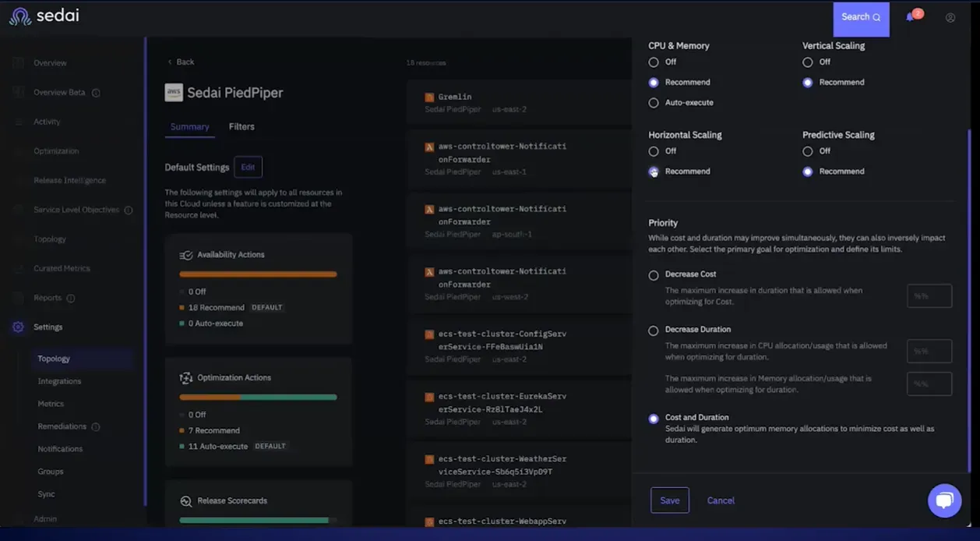Select the Gremlin resource row

pos(519,103)
